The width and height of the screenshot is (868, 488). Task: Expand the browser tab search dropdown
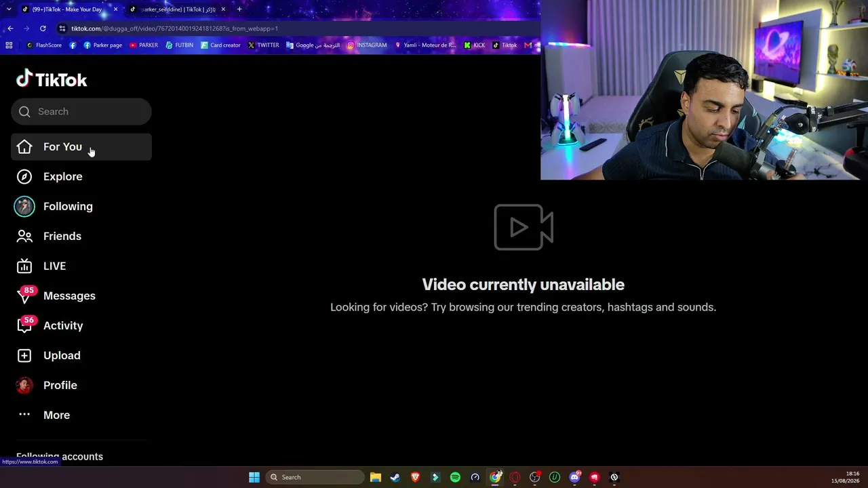(x=9, y=9)
